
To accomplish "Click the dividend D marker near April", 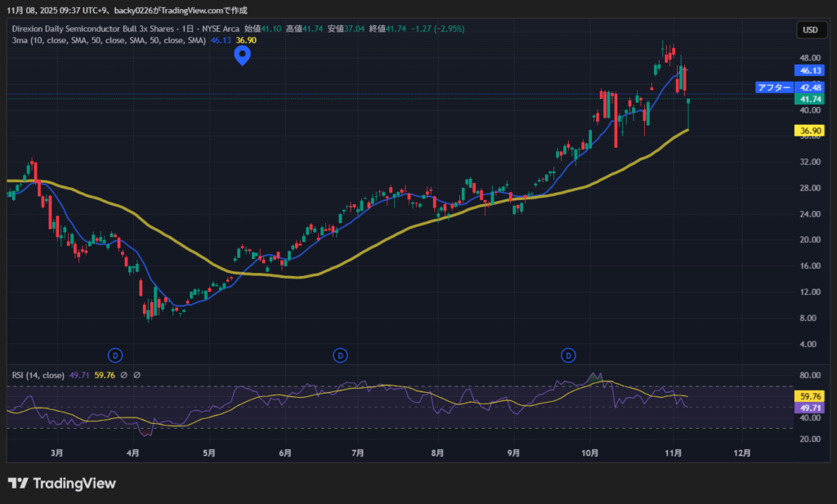I will pyautogui.click(x=115, y=355).
